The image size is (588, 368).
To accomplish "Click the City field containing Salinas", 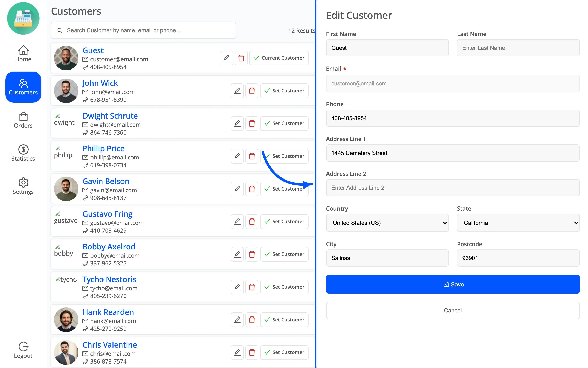I will coord(387,258).
